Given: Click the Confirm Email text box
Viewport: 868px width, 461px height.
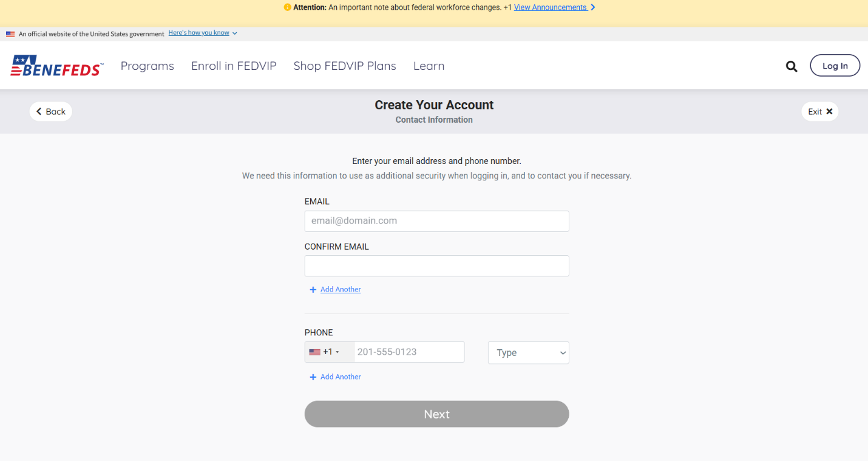Looking at the screenshot, I should 436,266.
